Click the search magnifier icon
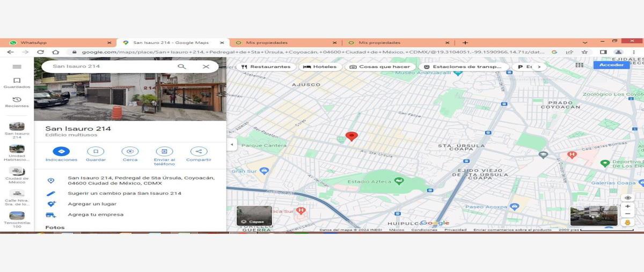644x272 pixels. [182, 67]
